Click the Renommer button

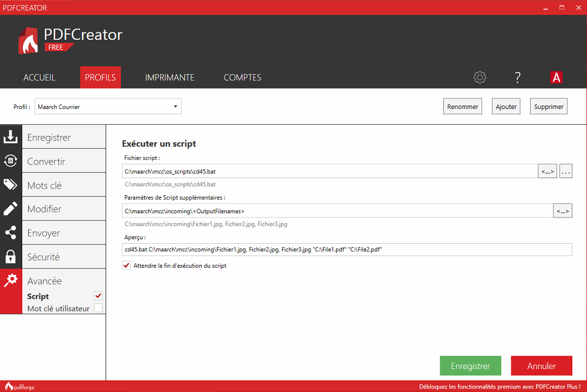(x=462, y=106)
